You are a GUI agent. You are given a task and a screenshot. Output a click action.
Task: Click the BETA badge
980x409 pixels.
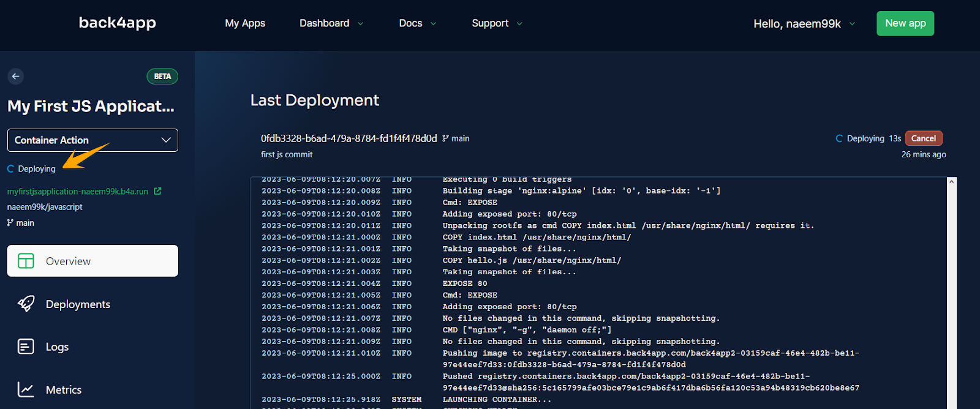162,77
